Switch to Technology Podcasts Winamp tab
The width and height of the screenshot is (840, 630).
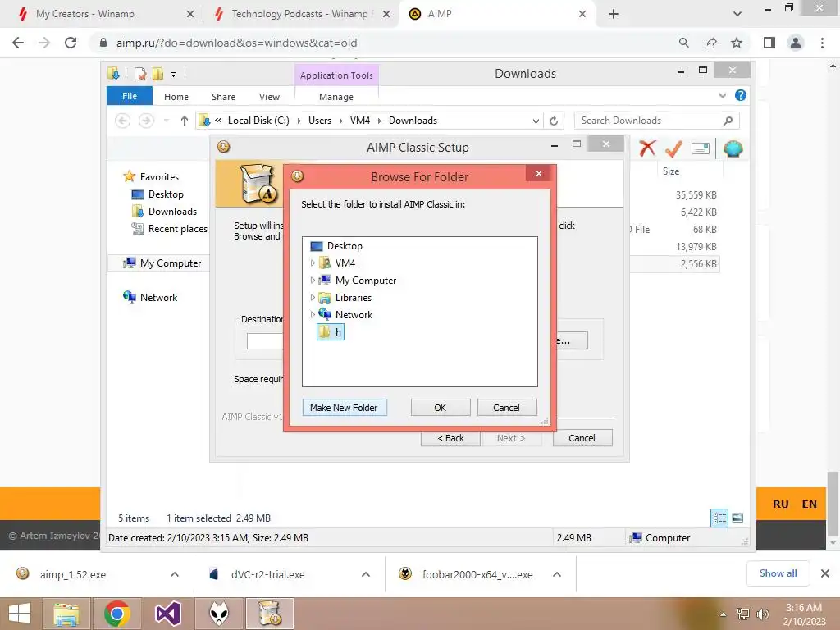pyautogui.click(x=302, y=14)
